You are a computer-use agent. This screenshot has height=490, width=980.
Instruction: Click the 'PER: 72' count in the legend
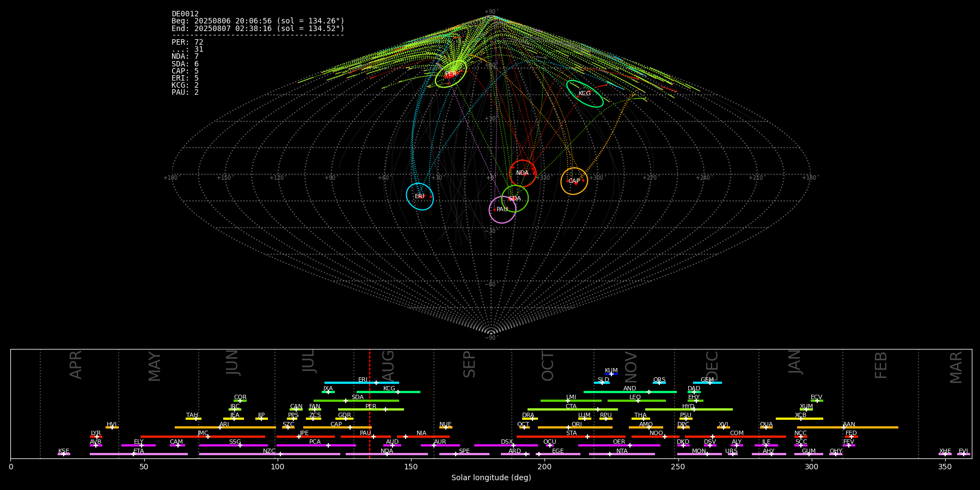click(187, 42)
